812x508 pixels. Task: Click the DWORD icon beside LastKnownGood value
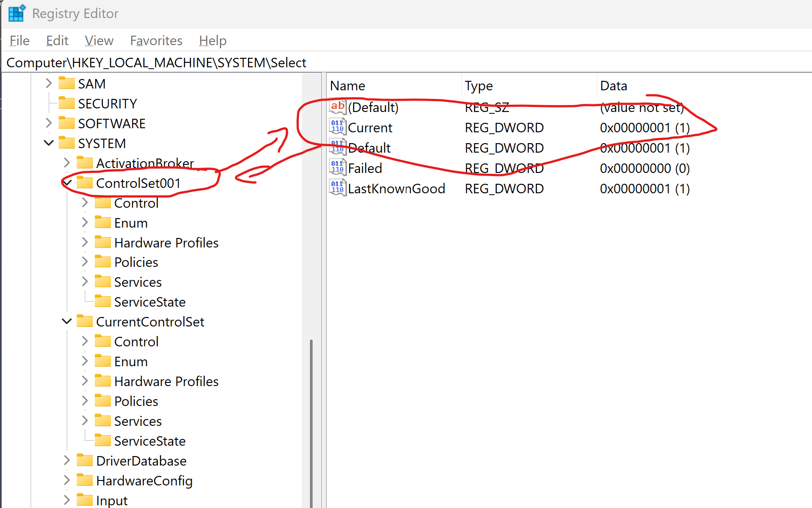click(337, 188)
